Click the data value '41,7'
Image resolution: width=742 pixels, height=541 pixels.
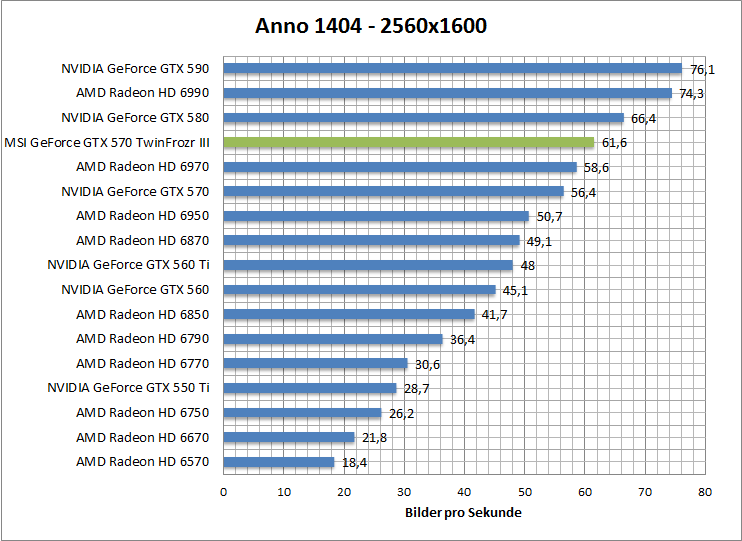pyautogui.click(x=495, y=315)
